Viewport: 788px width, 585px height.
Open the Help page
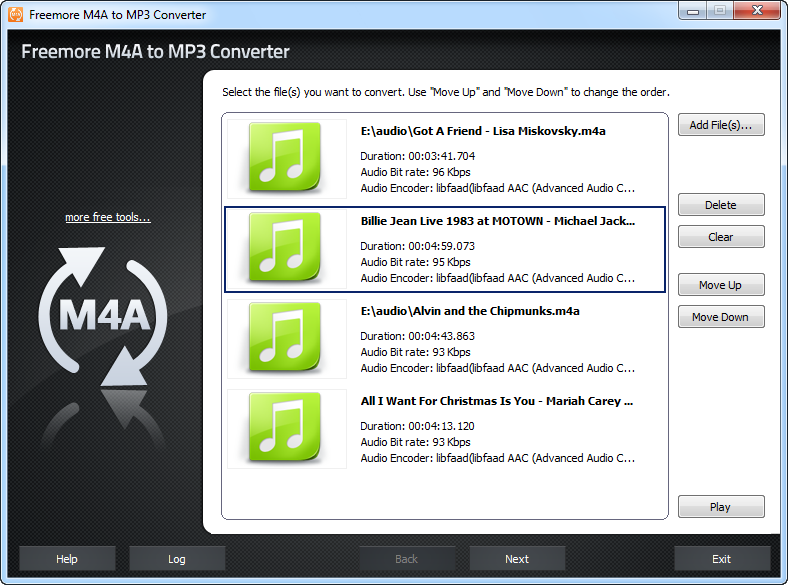tap(67, 559)
